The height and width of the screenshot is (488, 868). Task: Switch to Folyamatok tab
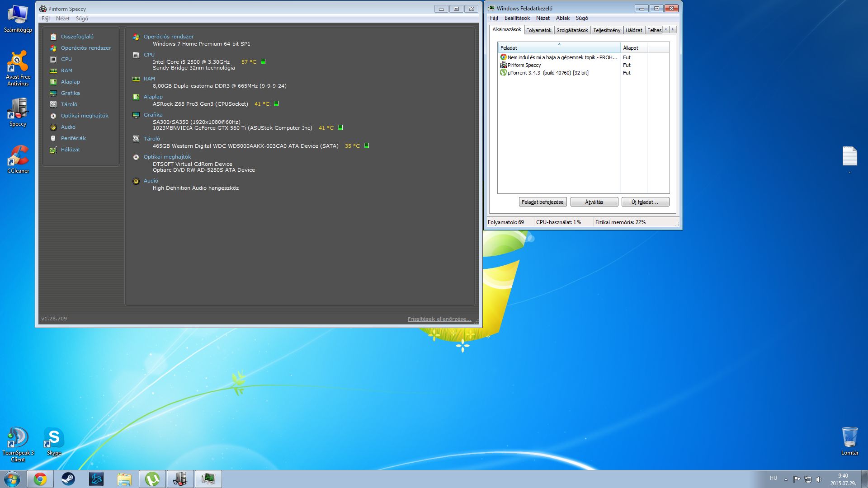coord(538,30)
